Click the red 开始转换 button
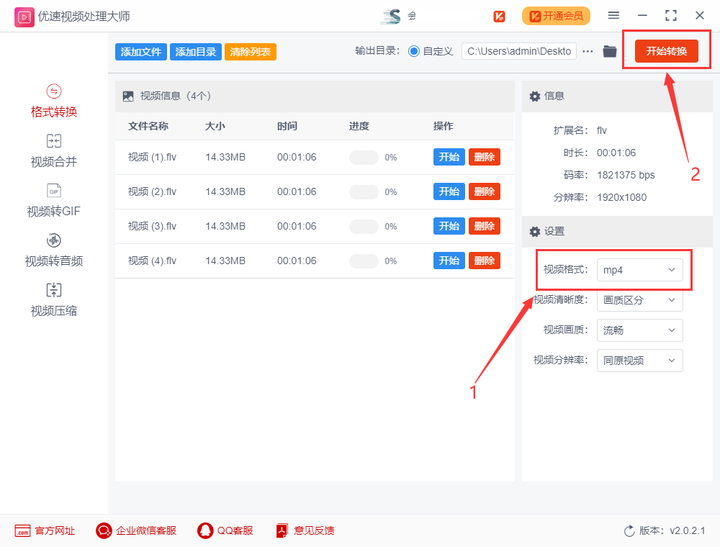The height and width of the screenshot is (547, 720). pos(666,51)
